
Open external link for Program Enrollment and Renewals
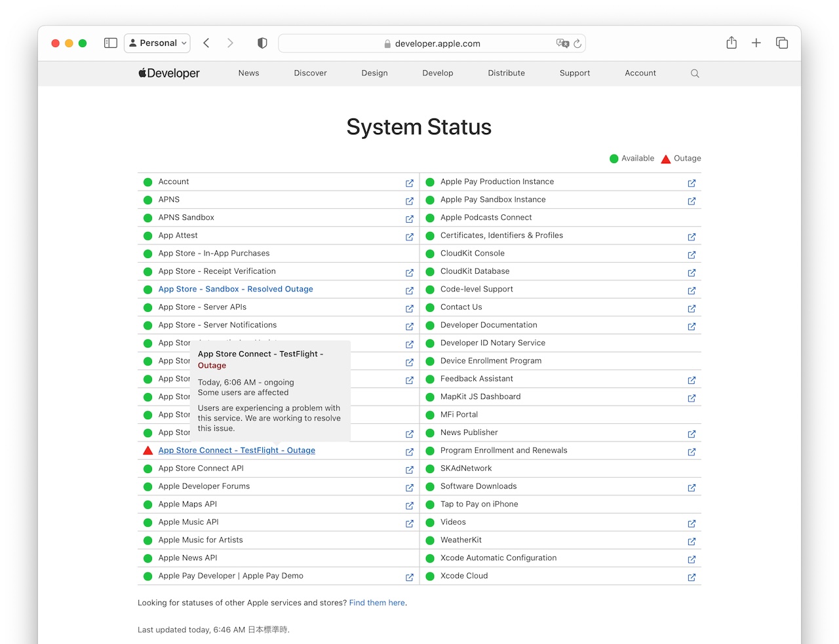point(692,452)
